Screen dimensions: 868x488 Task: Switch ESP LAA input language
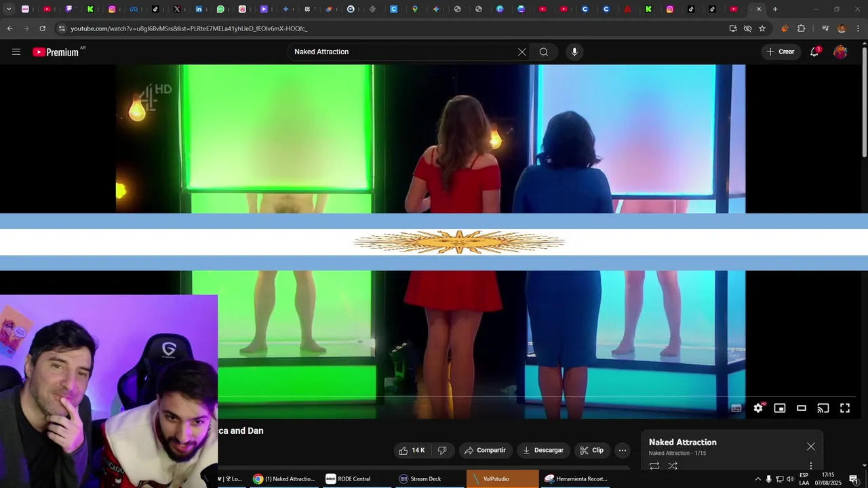coord(804,479)
